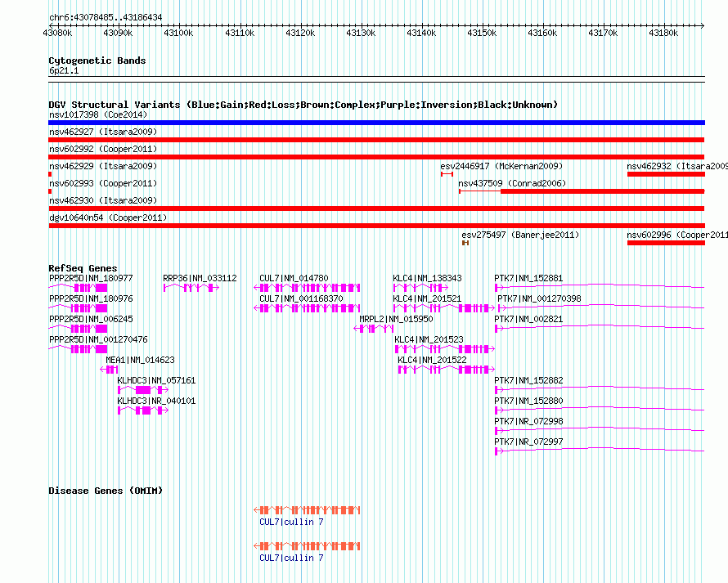Select the KLHDC3|NM_057161 transcript label
Image resolution: width=728 pixels, height=583 pixels.
tap(156, 380)
